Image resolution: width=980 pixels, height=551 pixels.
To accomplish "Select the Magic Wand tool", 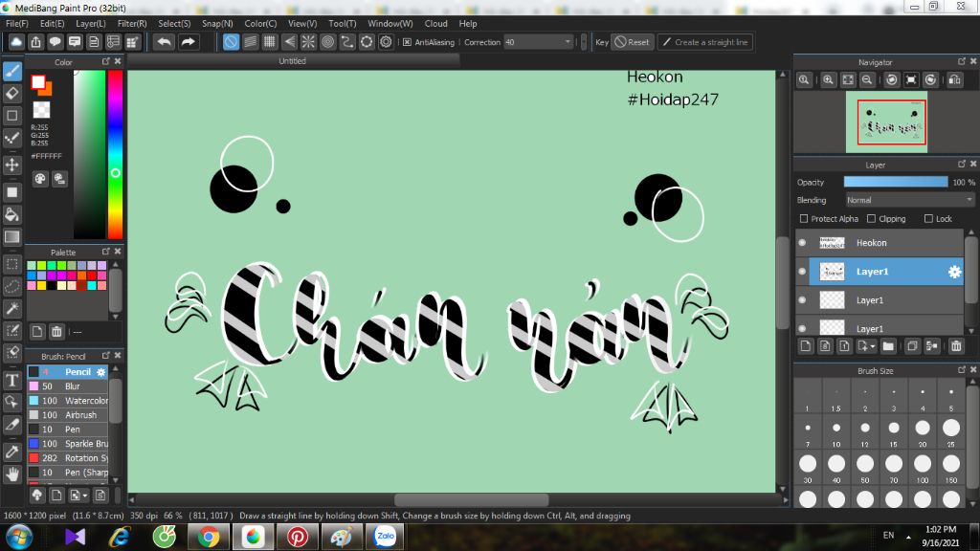I will tap(12, 308).
